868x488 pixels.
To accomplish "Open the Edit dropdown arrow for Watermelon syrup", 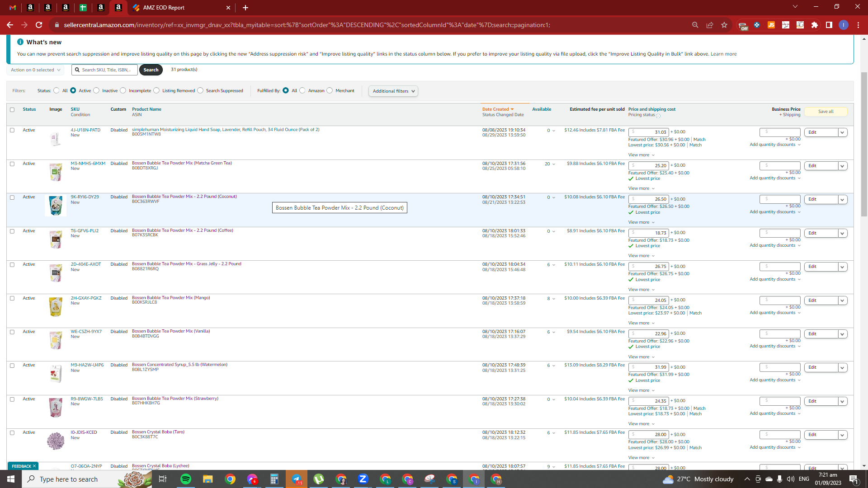I will (x=842, y=368).
